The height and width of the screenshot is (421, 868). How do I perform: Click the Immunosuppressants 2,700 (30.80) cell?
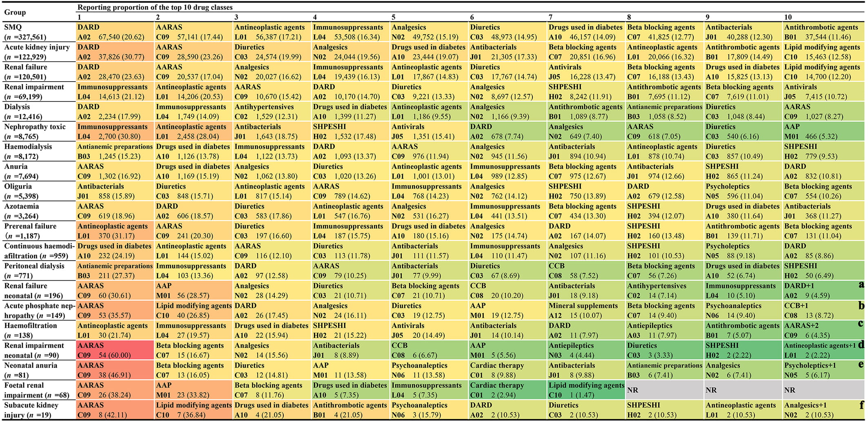[115, 131]
